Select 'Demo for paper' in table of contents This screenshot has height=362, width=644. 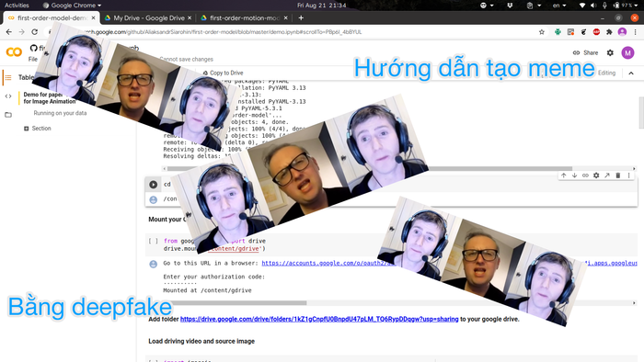50,98
